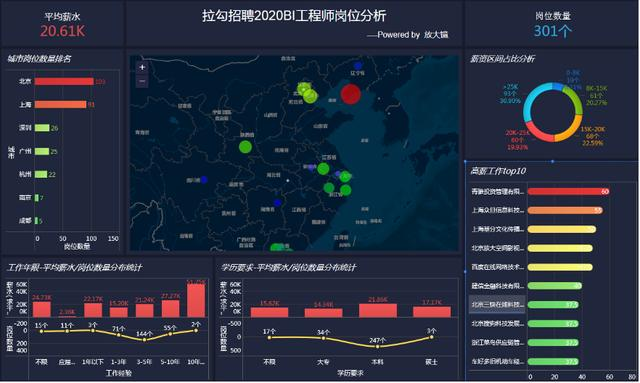Click the 平均薪水 value 20.61K
Screen dimensions: 640x383
coord(62,31)
